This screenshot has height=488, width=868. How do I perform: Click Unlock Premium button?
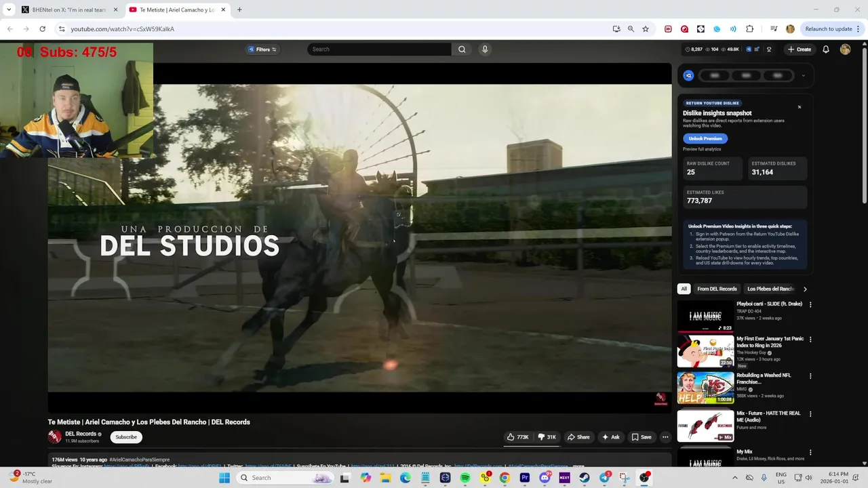(x=705, y=138)
